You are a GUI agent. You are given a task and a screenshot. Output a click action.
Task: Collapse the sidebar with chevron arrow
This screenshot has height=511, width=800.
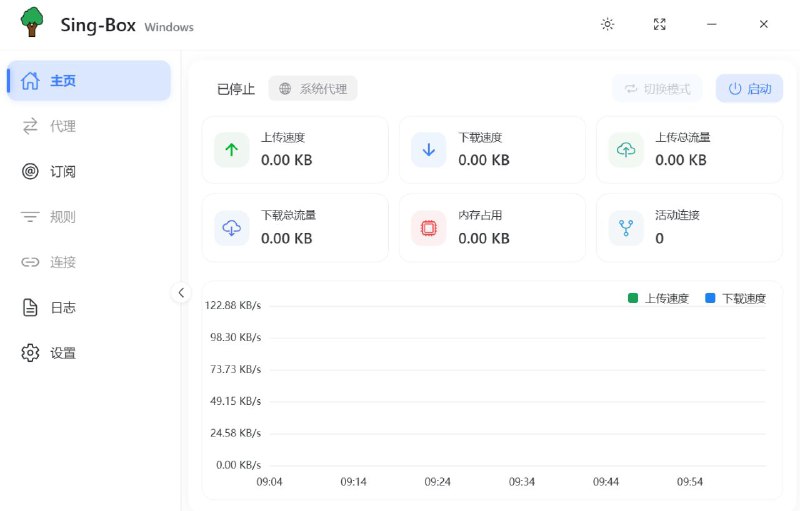point(181,293)
